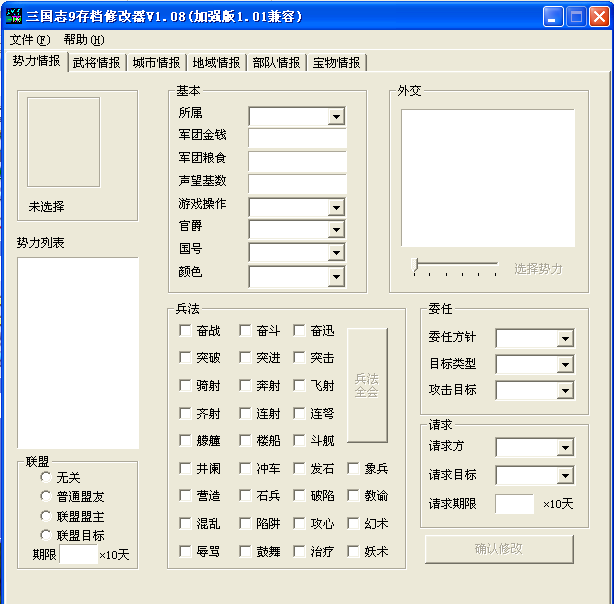
Task: Tick the 幻术 checkbox
Action: (353, 523)
